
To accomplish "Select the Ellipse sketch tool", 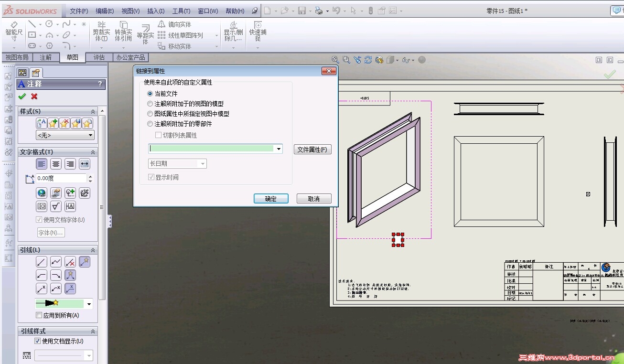I will [x=66, y=35].
